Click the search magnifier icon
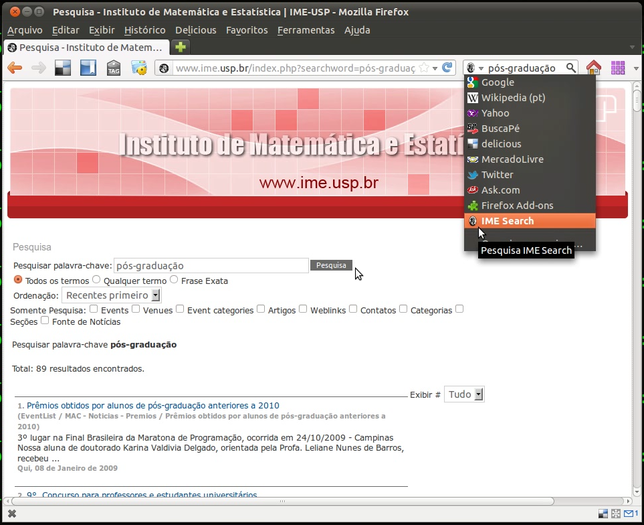 [x=570, y=68]
